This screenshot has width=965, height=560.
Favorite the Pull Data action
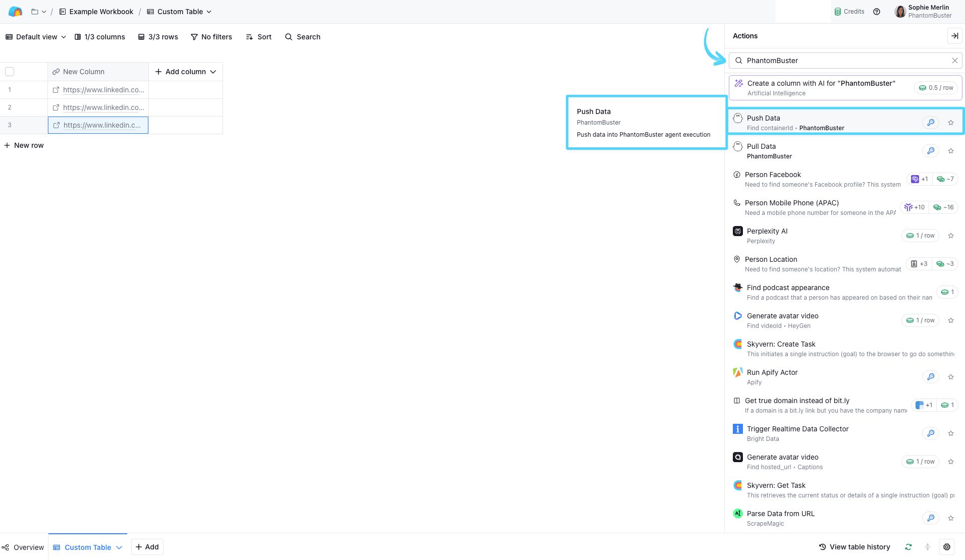pos(951,151)
